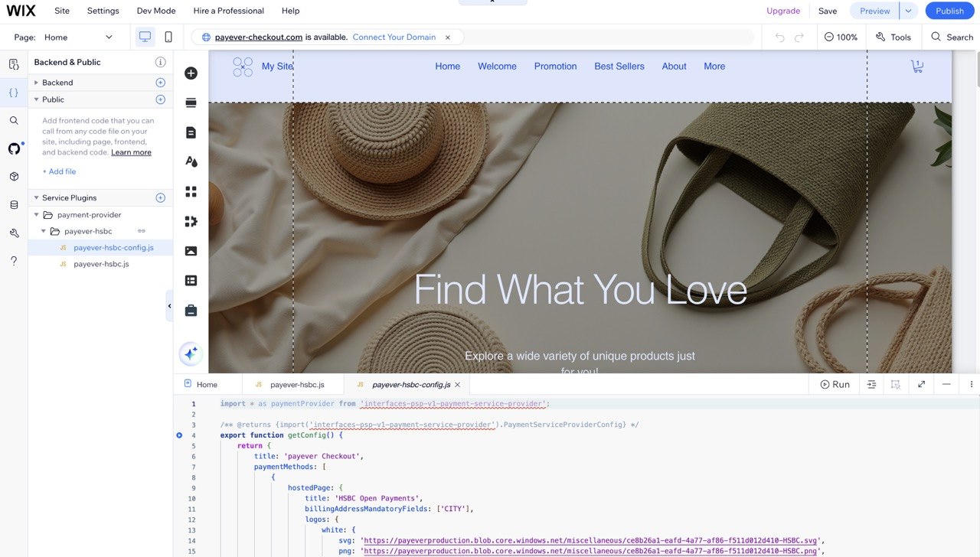Image resolution: width=980 pixels, height=557 pixels.
Task: Open the Business briefcase icon
Action: (x=191, y=310)
